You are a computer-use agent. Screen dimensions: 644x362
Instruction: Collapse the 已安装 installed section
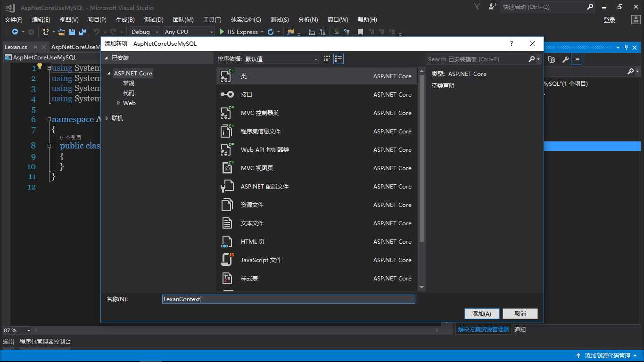[107, 58]
